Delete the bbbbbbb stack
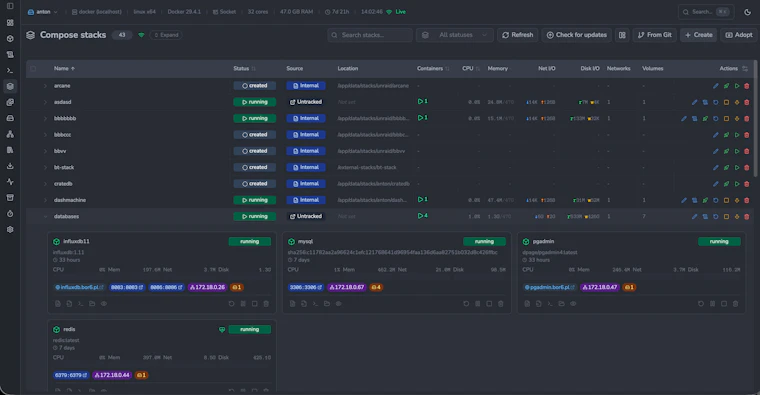This screenshot has width=760, height=395. (x=747, y=118)
